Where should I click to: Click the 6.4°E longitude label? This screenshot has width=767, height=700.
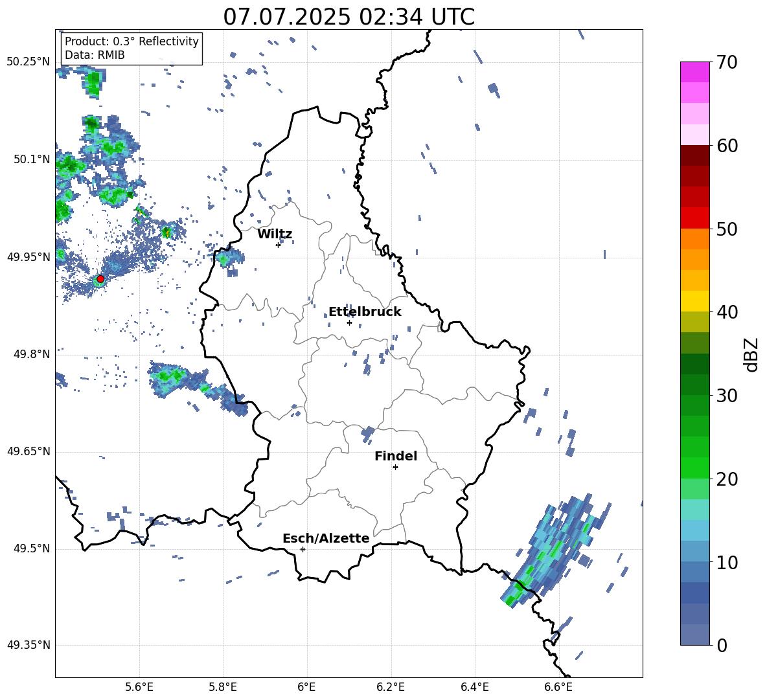coord(475,687)
